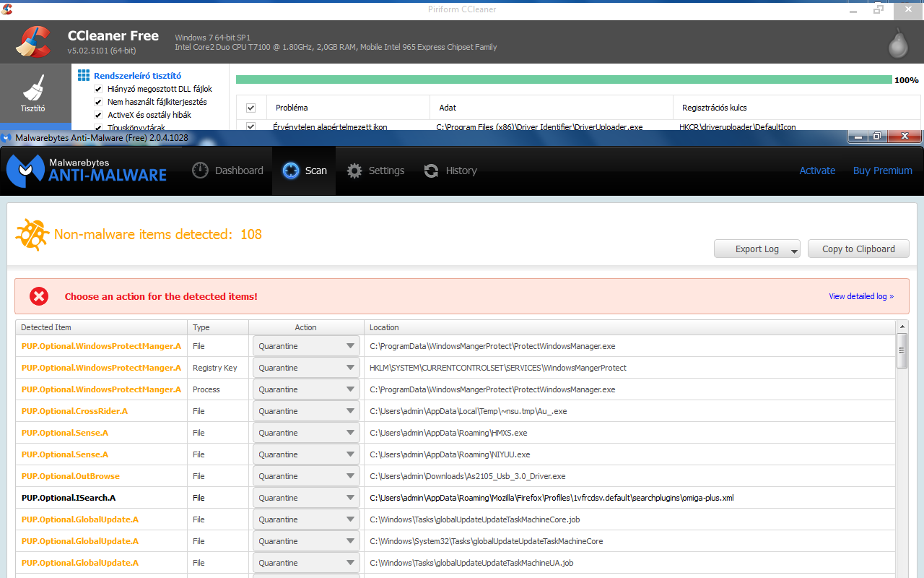Click the red X warning icon
The width and height of the screenshot is (924, 578).
39,296
